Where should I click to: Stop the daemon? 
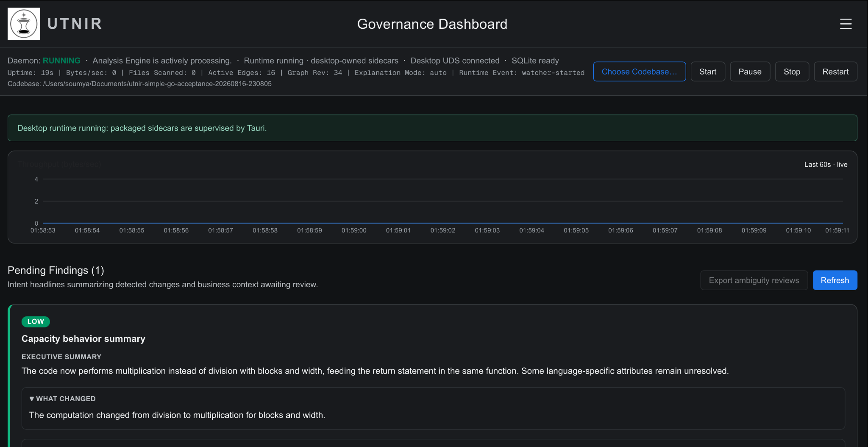792,72
